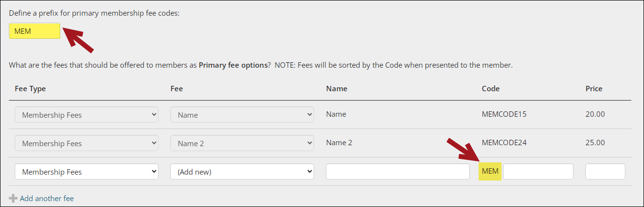
Task: Open the first row Fee Type dropdown
Action: click(87, 115)
